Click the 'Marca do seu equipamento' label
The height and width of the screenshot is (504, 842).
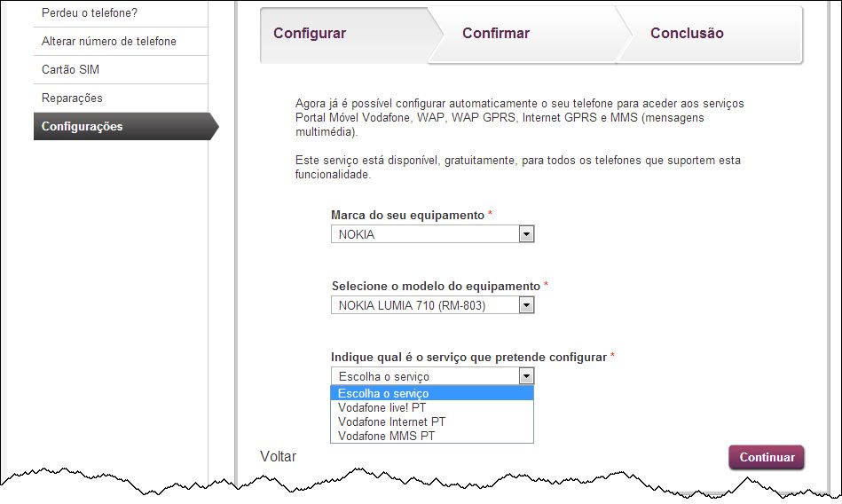tap(407, 216)
